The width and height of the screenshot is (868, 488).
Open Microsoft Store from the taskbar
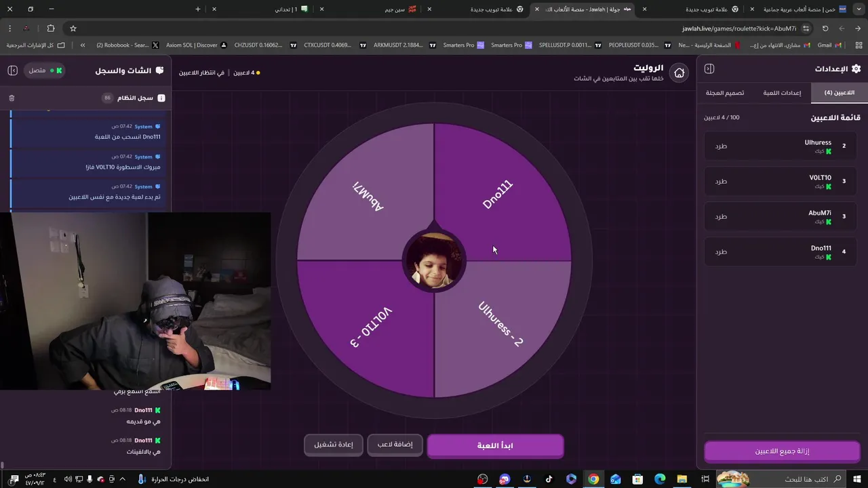pyautogui.click(x=637, y=479)
